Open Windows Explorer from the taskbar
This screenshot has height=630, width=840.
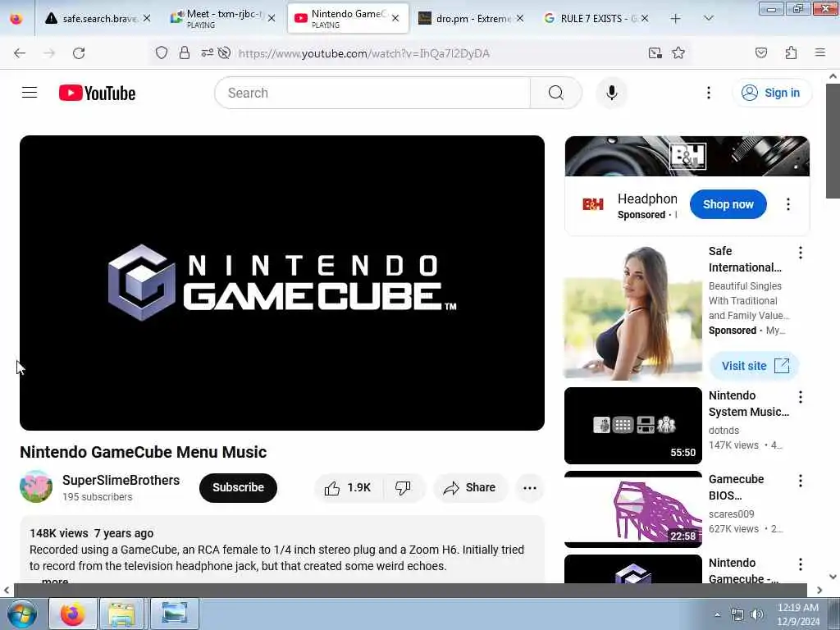click(x=122, y=614)
